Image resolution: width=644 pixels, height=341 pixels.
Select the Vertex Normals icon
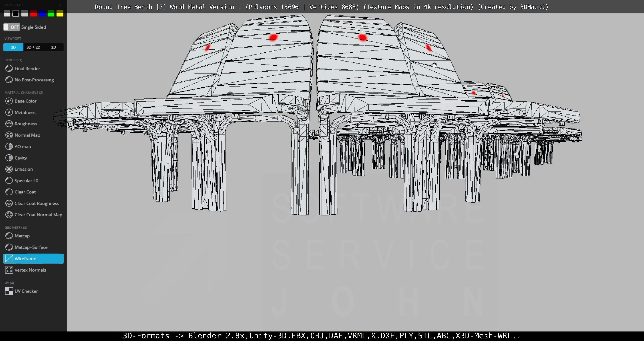point(9,270)
